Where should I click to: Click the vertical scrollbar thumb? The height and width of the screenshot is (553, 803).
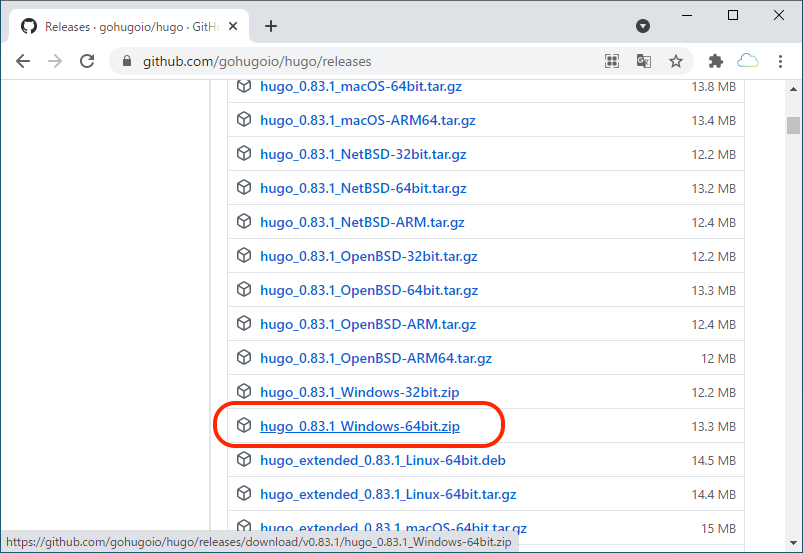[793, 125]
